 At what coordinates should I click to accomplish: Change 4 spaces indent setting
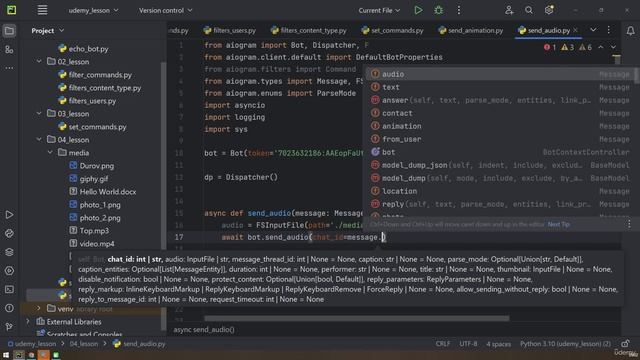(498, 344)
